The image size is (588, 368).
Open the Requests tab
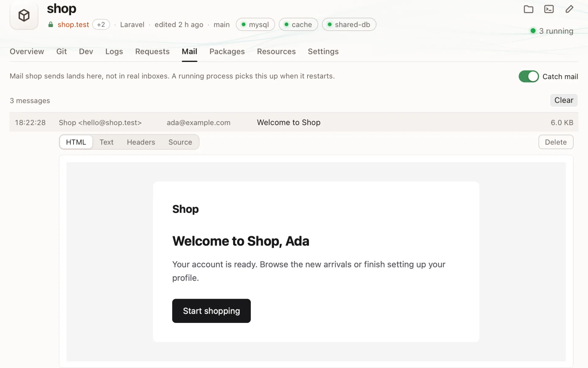pyautogui.click(x=152, y=52)
